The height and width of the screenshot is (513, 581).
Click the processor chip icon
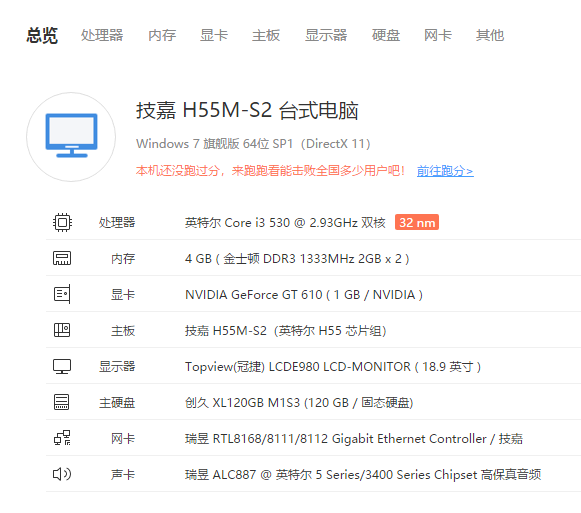(x=62, y=222)
